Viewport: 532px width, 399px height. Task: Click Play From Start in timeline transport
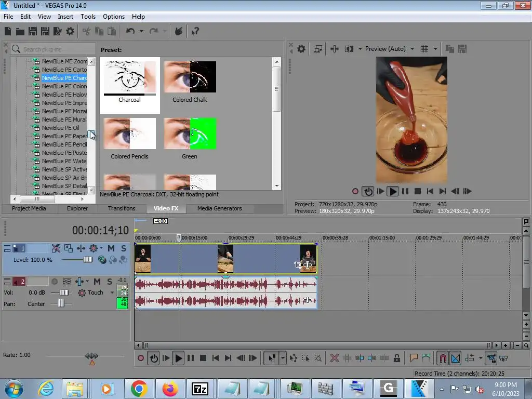(x=166, y=358)
